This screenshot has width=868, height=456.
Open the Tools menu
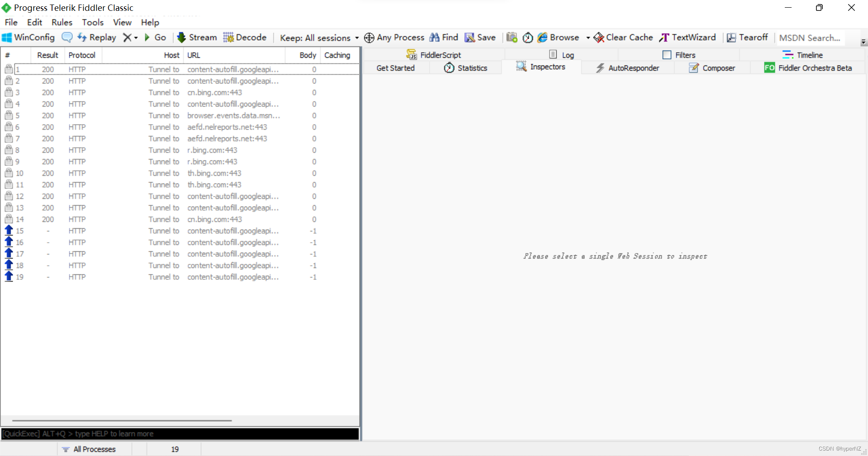tap(93, 22)
